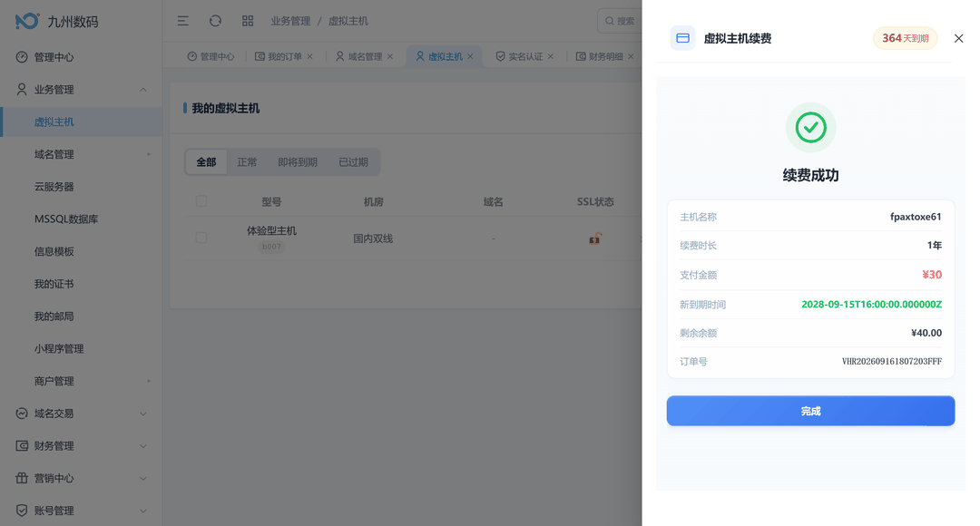Viewport: 980px width, 526px height.
Task: Expand the 域名交易 chevron
Action: 143,414
